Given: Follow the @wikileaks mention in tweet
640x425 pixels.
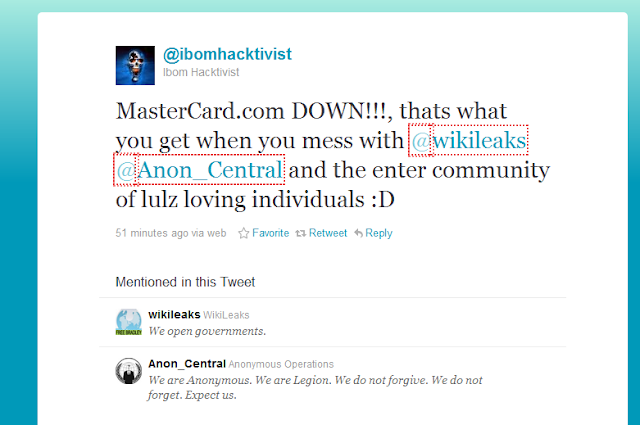Looking at the screenshot, I should (469, 140).
